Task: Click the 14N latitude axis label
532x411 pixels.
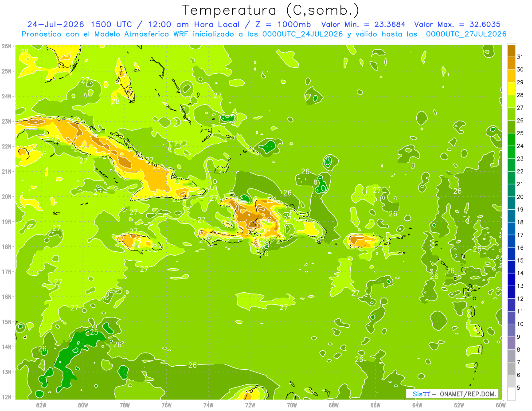Action: click(6, 347)
